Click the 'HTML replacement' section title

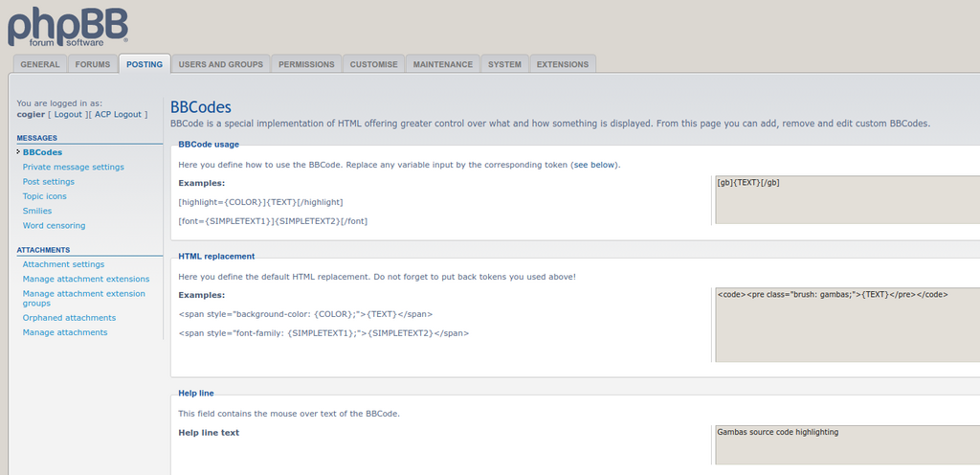click(216, 257)
